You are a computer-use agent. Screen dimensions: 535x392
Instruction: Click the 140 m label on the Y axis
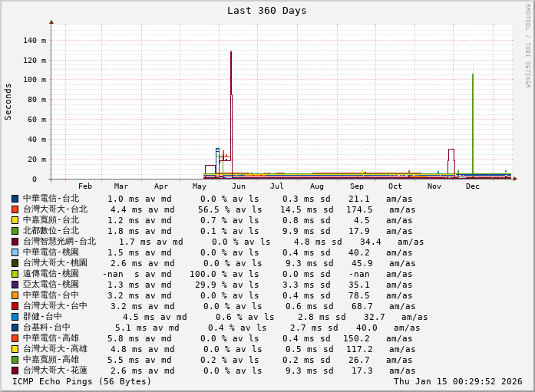35,40
